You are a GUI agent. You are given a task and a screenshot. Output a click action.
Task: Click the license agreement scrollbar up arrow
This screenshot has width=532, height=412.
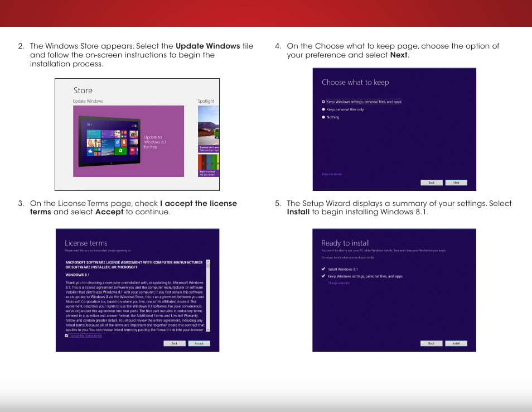tap(208, 261)
